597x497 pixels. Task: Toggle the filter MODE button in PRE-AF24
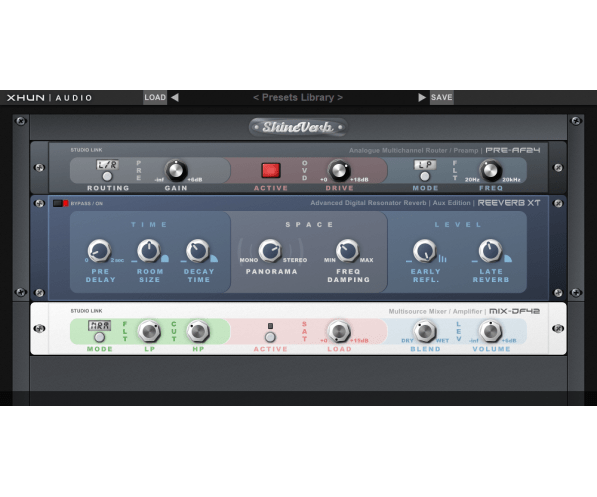tap(425, 176)
